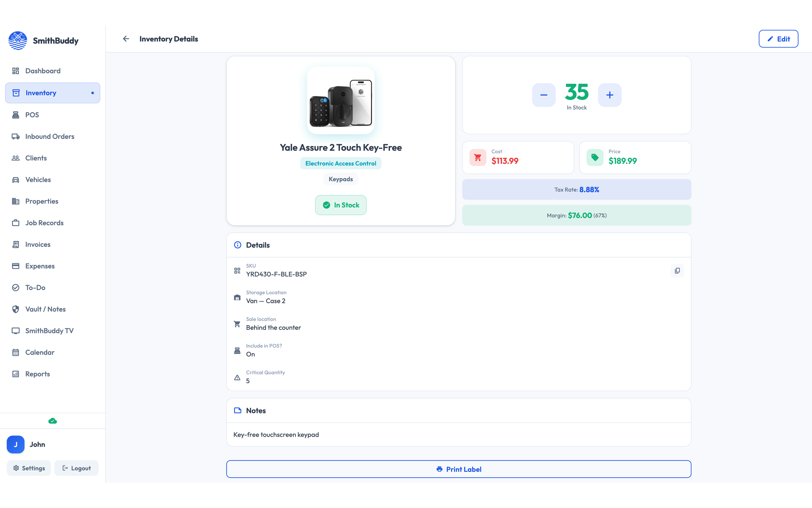Click the Electronic Access Control category tag

point(341,163)
